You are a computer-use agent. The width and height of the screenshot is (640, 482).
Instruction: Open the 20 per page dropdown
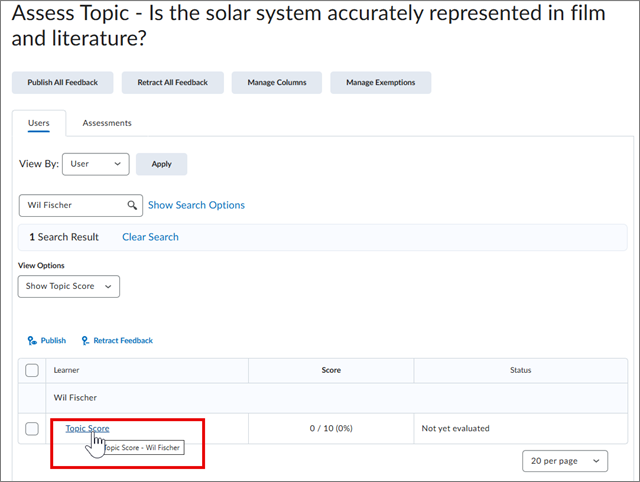coord(565,460)
